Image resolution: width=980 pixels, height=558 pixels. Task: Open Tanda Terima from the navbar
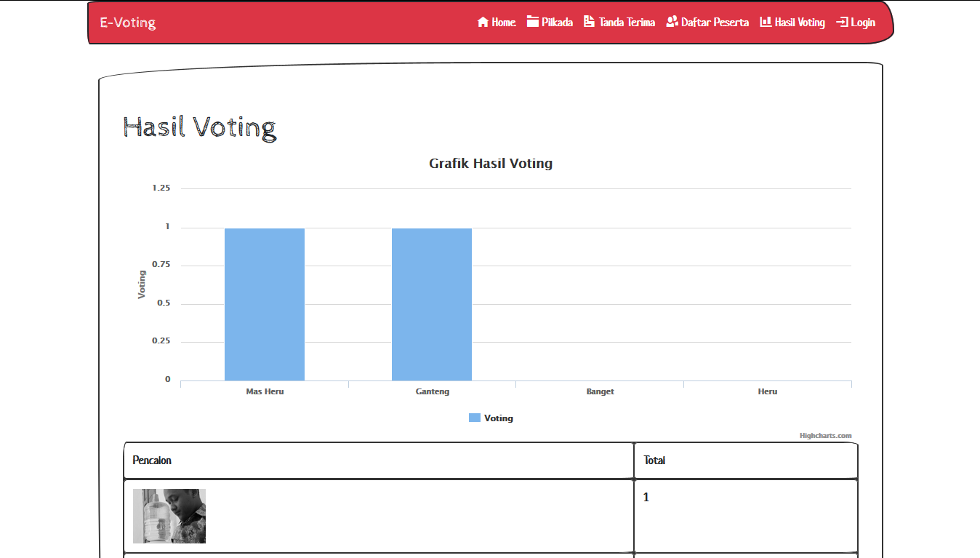[627, 23]
